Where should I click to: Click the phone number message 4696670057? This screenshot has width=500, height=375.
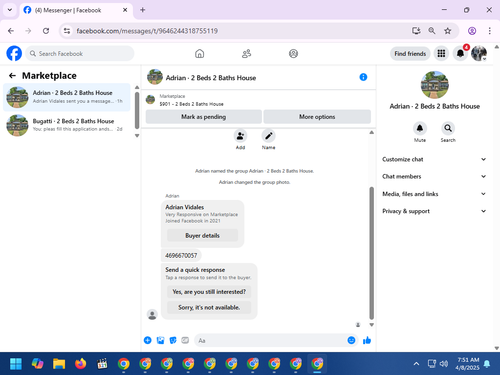[x=181, y=255]
